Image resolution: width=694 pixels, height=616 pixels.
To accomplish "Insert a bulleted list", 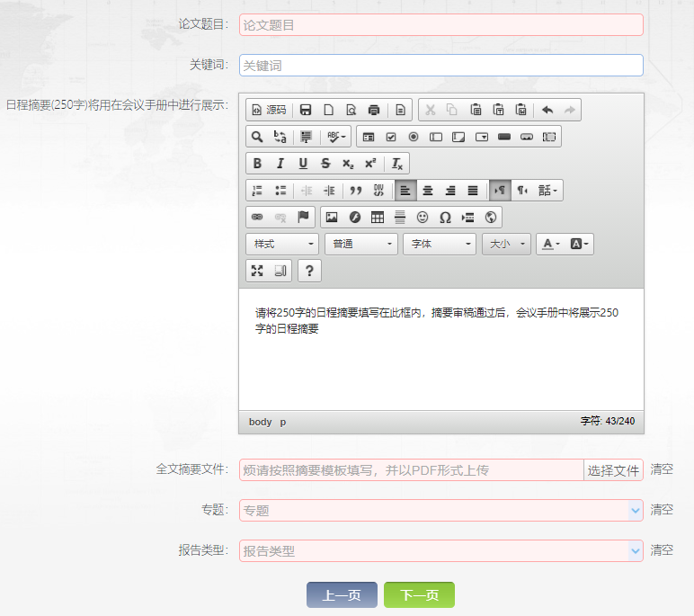I will click(x=280, y=191).
